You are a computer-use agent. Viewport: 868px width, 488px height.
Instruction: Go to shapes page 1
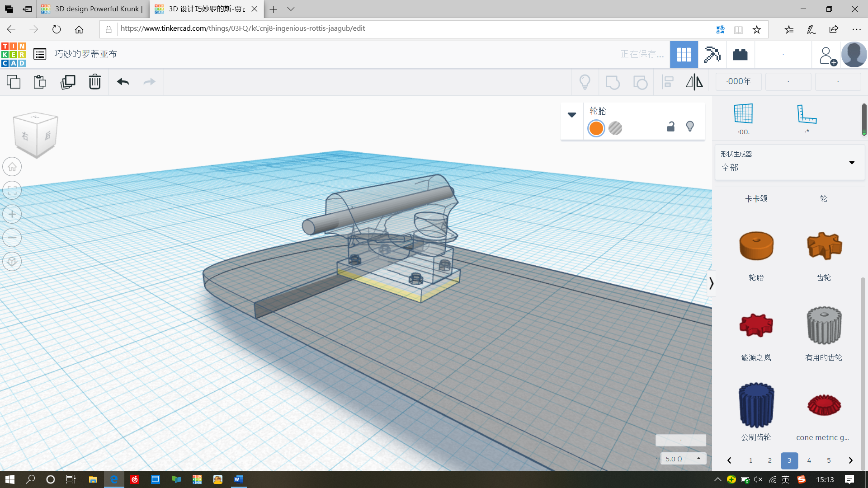pyautogui.click(x=750, y=460)
